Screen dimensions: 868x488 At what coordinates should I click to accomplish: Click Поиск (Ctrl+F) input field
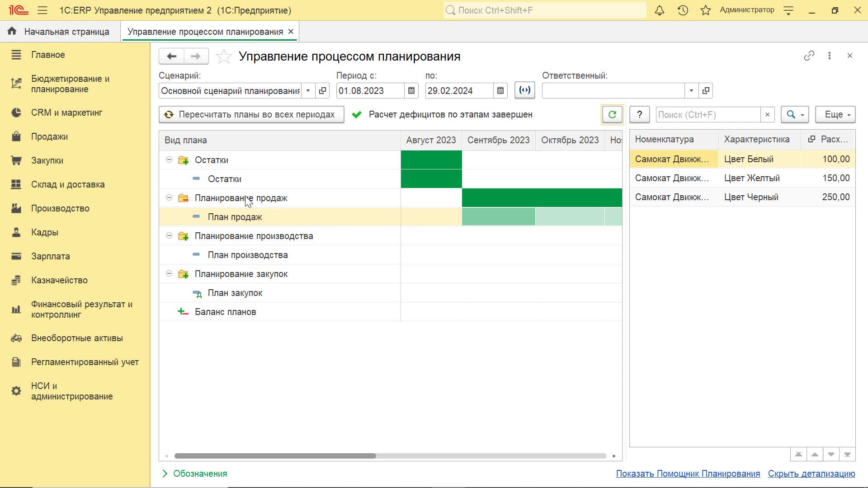tap(708, 115)
